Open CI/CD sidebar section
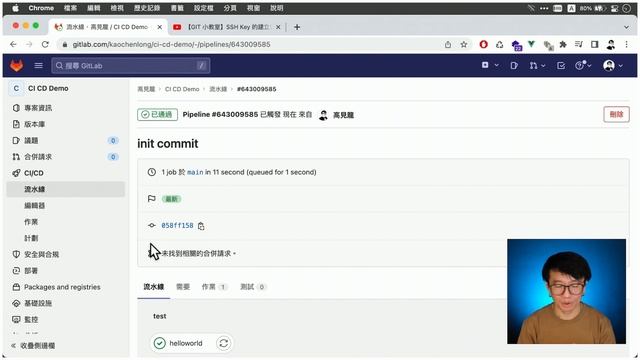Image resolution: width=640 pixels, height=360 pixels. pos(33,173)
